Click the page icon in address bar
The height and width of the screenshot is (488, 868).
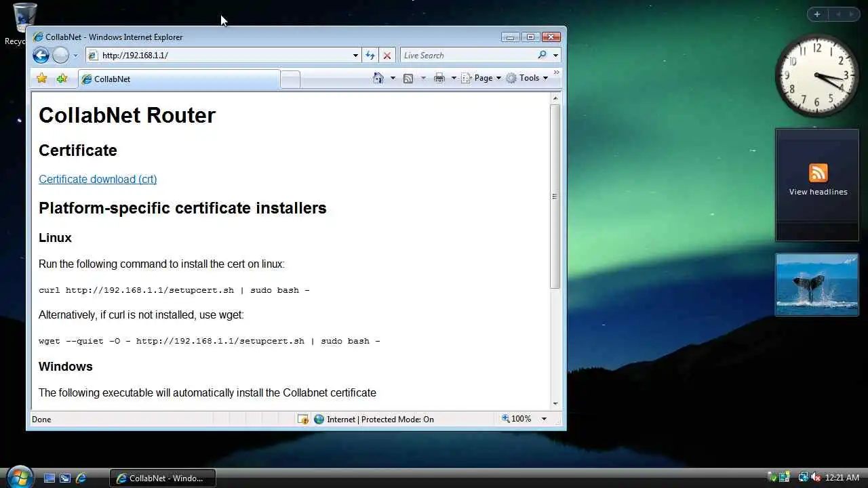94,56
